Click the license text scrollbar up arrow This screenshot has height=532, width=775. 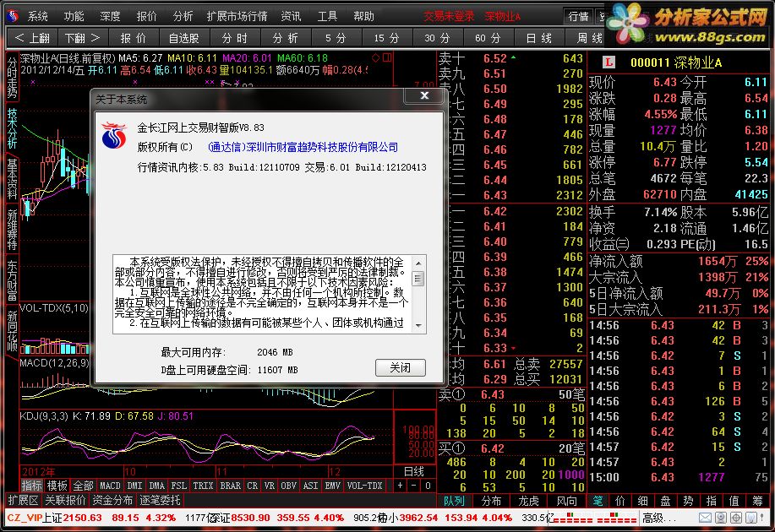pyautogui.click(x=418, y=263)
